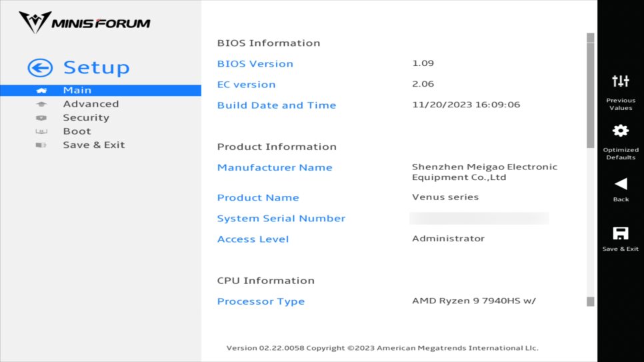The image size is (644, 362).
Task: Open the Security settings menu
Action: click(86, 118)
